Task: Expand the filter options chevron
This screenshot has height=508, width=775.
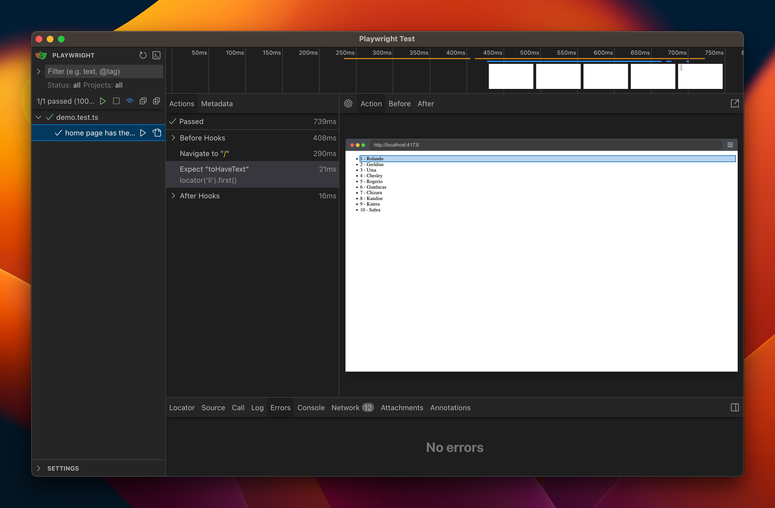Action: coord(39,72)
